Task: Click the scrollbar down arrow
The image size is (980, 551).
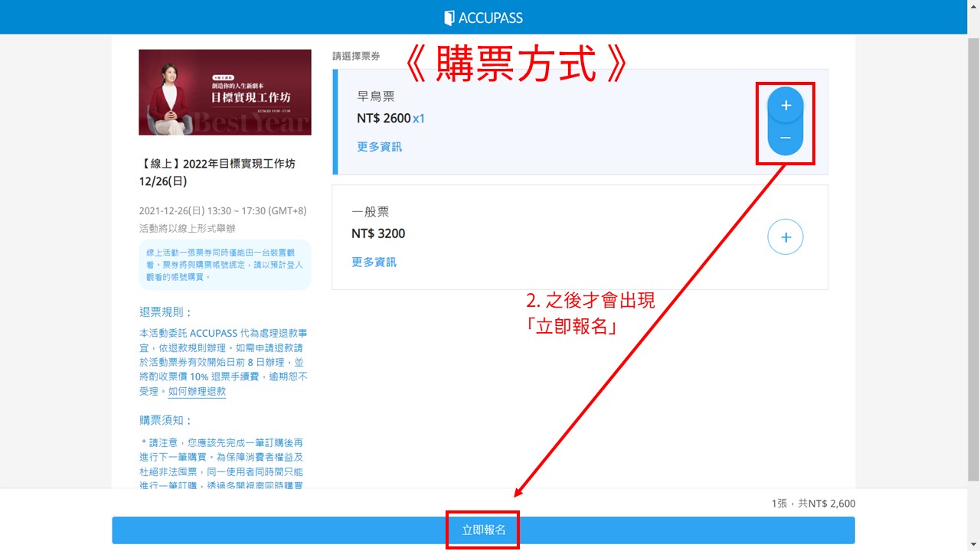Action: coord(973,544)
